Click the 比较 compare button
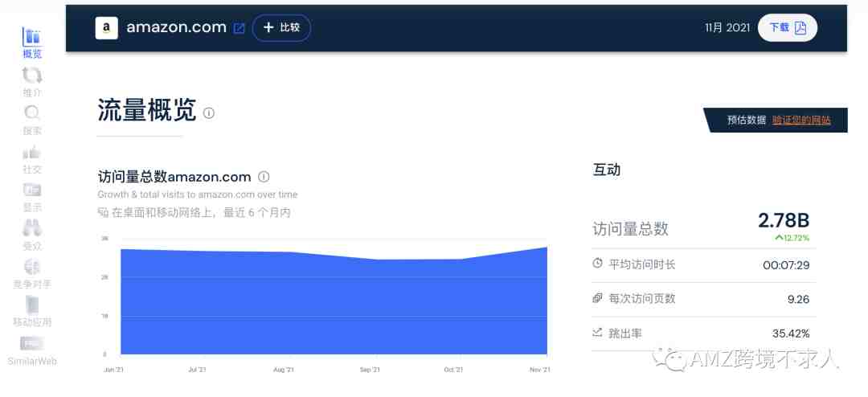Viewport: 868px width, 397px height. pyautogui.click(x=281, y=27)
